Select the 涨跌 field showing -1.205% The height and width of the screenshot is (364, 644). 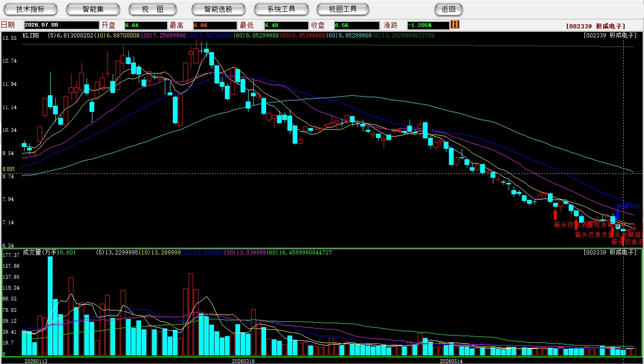tap(429, 25)
